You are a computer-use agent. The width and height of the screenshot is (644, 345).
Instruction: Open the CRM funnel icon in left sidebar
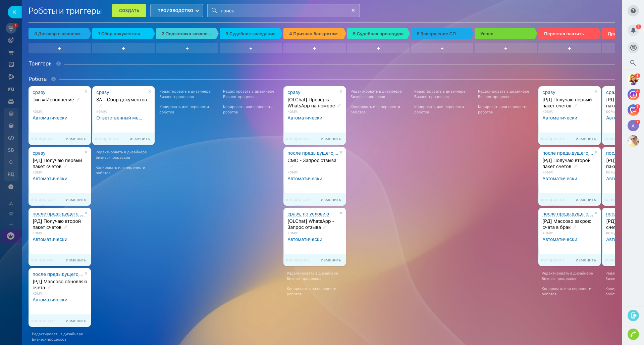(x=11, y=28)
